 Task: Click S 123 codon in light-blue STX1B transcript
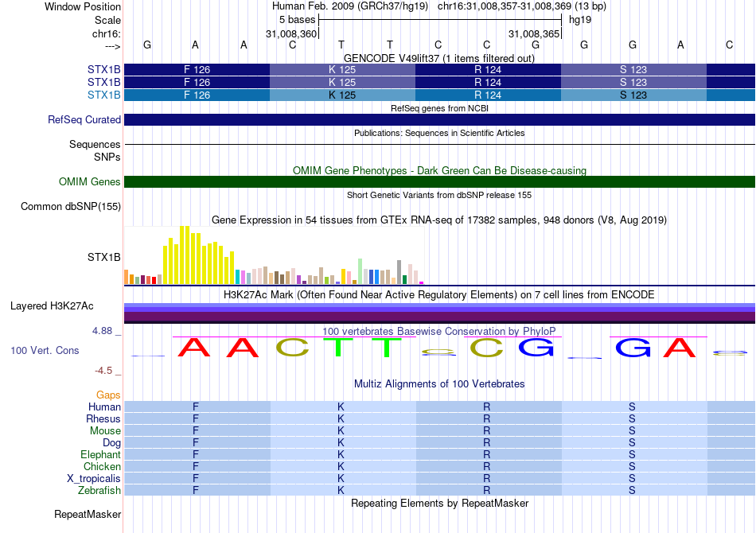[633, 95]
